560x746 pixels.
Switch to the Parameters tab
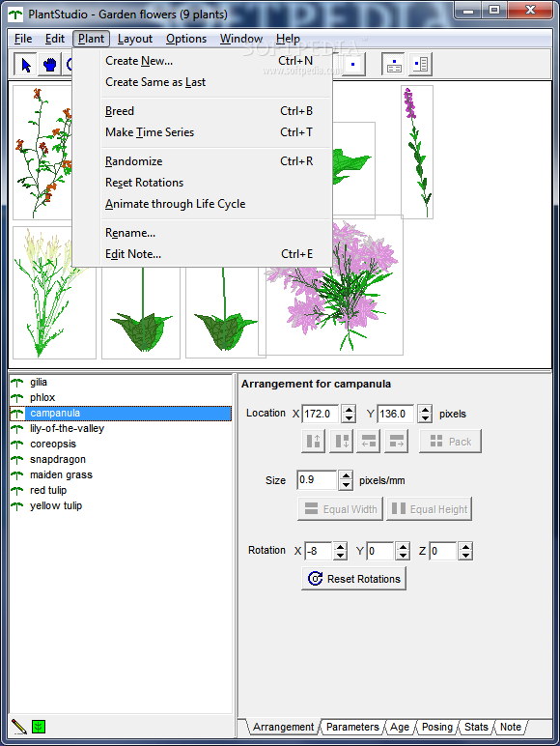click(352, 727)
